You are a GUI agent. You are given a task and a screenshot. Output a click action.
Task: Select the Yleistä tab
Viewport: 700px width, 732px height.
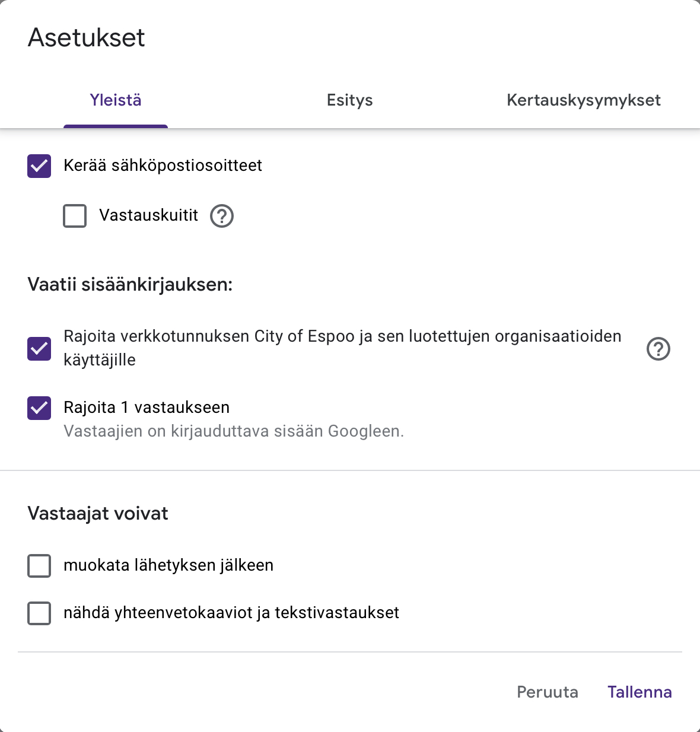[x=116, y=100]
